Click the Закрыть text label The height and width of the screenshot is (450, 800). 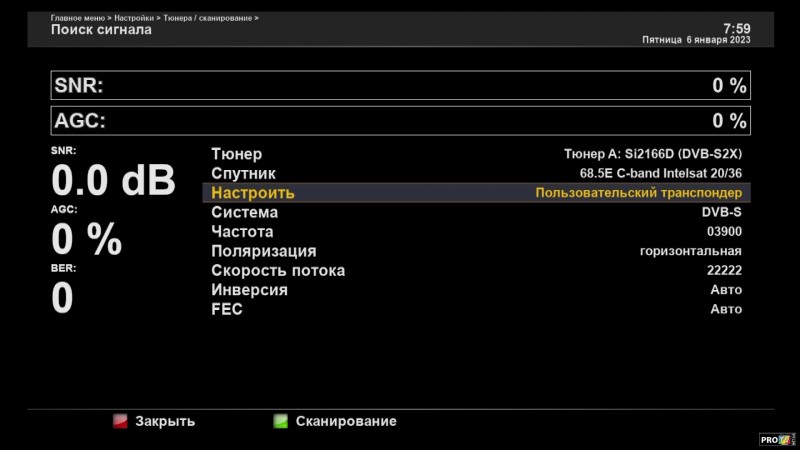point(165,421)
